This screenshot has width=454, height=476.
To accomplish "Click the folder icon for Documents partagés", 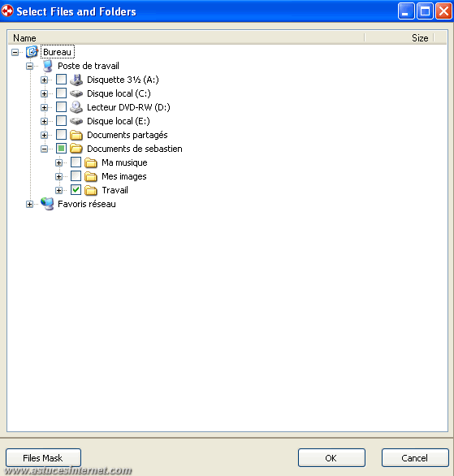I will (76, 135).
